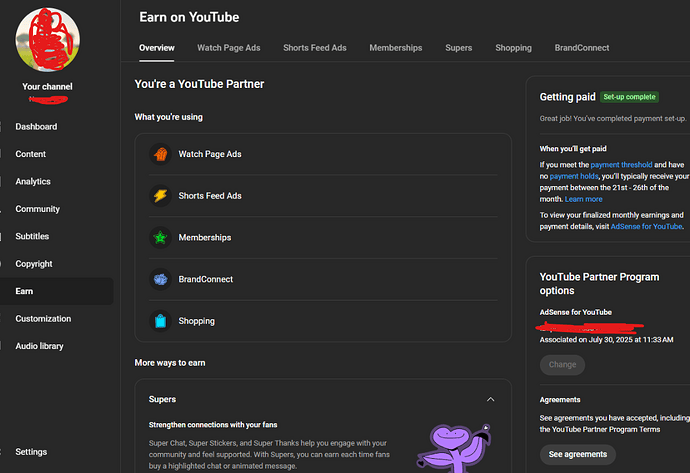Viewport: 690px width, 473px height.
Task: Open Settings in the sidebar
Action: 31,452
